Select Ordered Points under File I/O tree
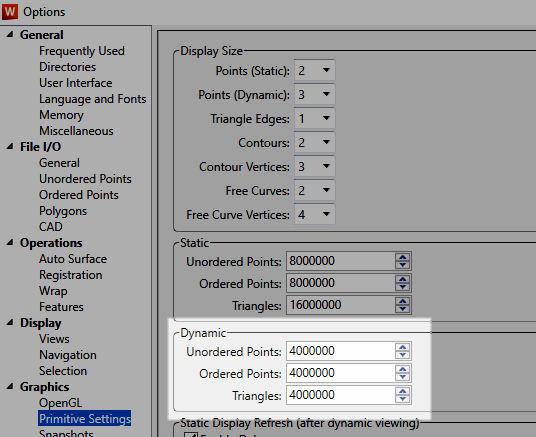 (79, 195)
